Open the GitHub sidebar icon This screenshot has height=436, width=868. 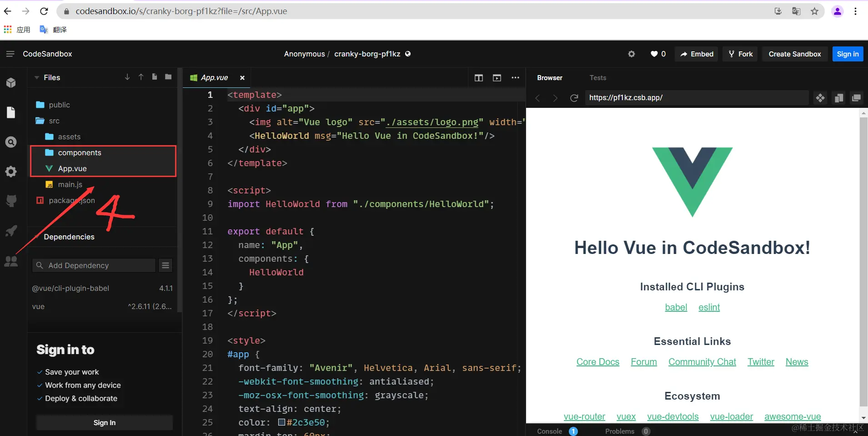[11, 201]
